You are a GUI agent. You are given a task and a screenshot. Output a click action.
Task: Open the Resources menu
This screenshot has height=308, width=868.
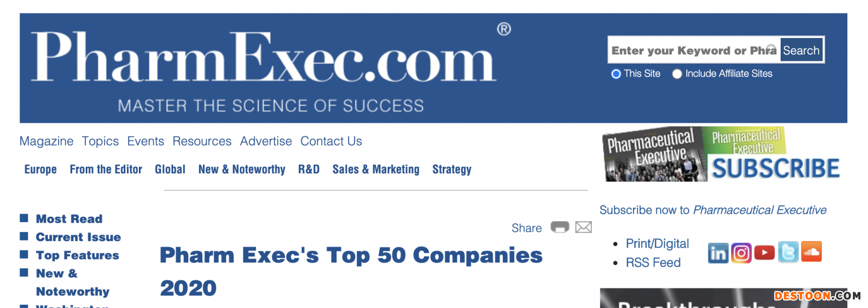[x=202, y=141]
